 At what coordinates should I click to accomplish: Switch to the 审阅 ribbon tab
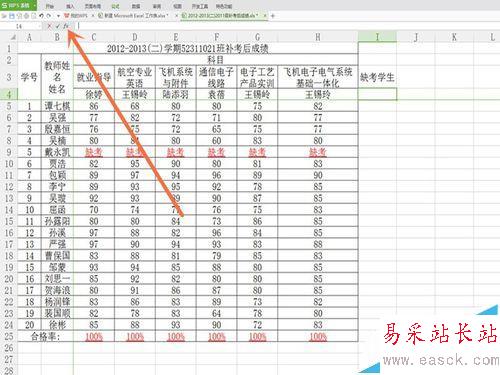[157, 6]
